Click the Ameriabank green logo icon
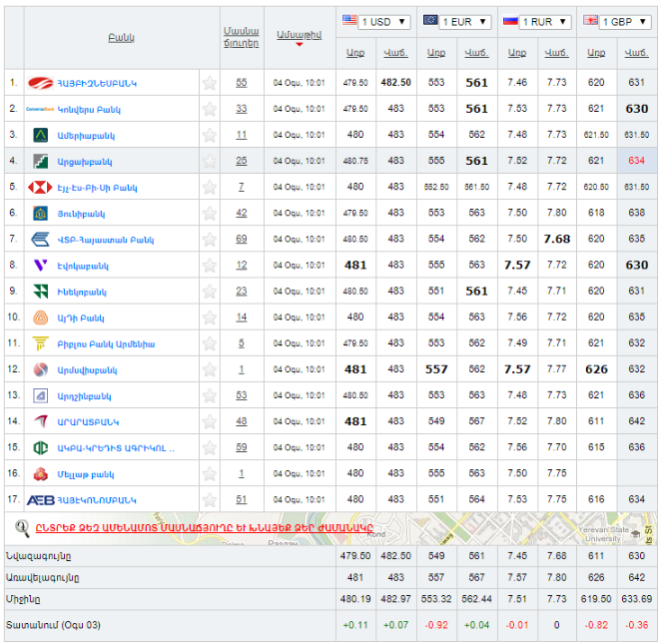Viewport: 661px width, 644px height. tap(41, 136)
